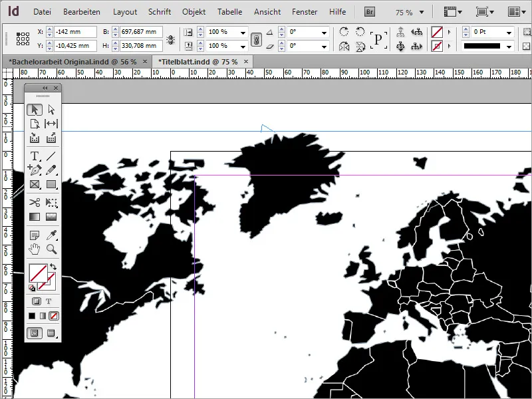Toggle constrain proportions chain for scaling
Viewport: 532px width, 399px height.
(256, 40)
